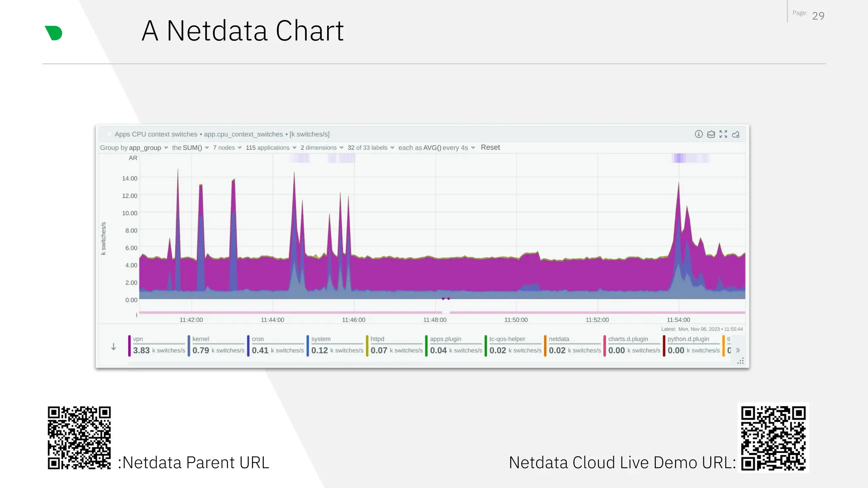Screen dimensions: 868x488
Task: Click the anomaly ribbon near 11:44:30
Action: tap(300, 158)
